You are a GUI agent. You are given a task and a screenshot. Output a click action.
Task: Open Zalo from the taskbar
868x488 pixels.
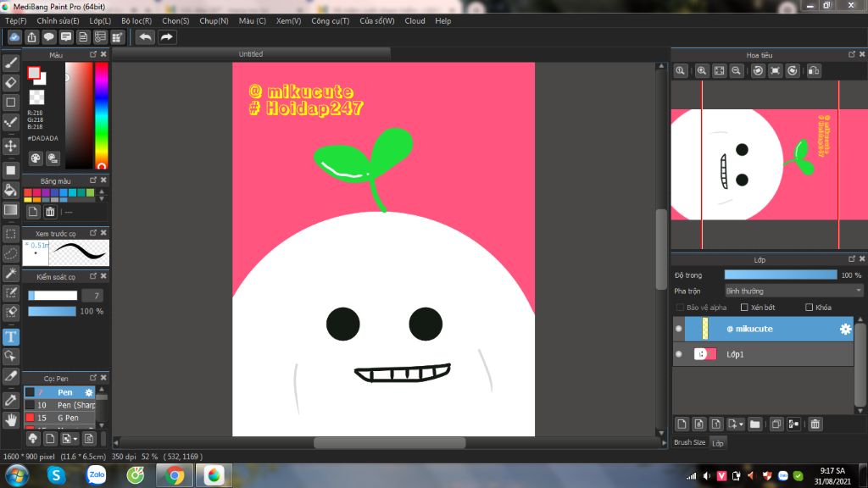96,475
